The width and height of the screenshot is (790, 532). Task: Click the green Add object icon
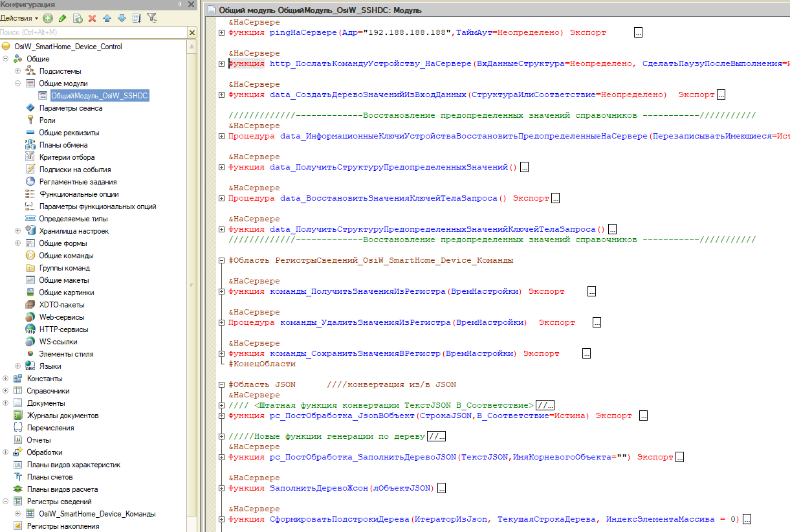(48, 18)
